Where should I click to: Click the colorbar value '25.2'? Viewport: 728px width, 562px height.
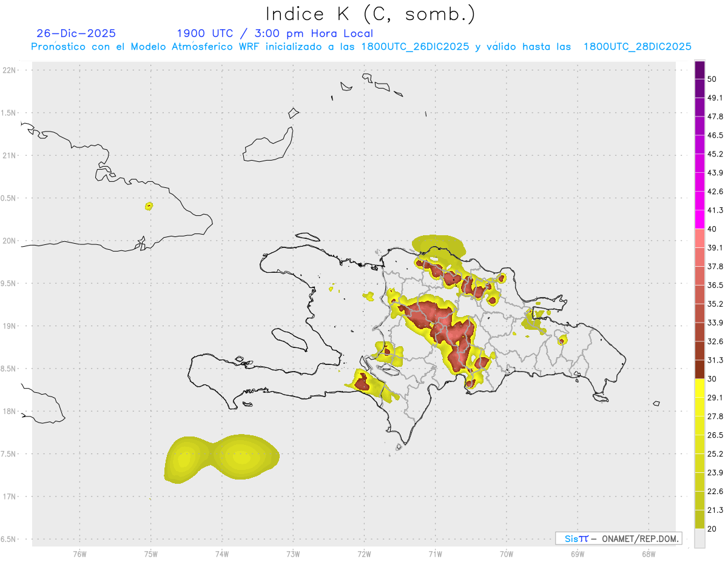click(x=715, y=453)
